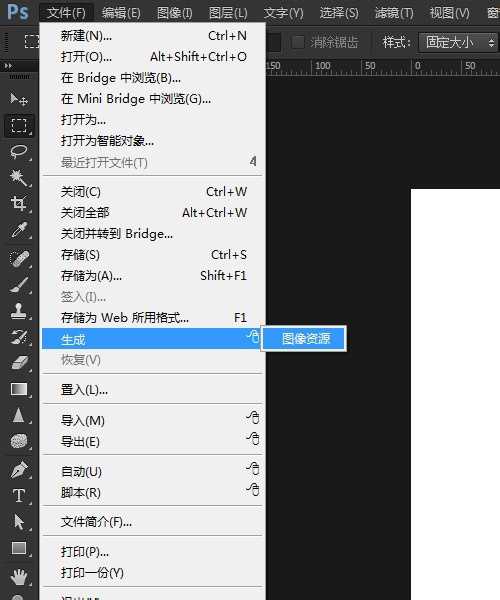500x600 pixels.
Task: Select the Rectangular Marquee tool in toolbox
Action: [18, 125]
